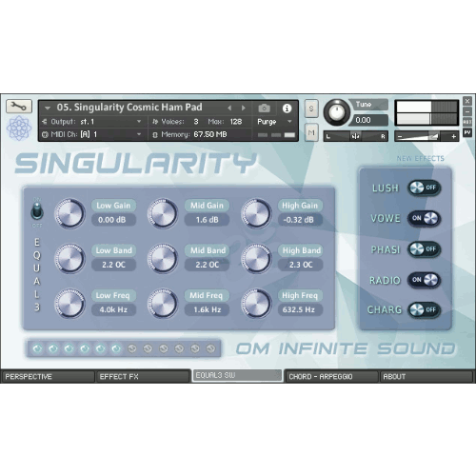Image resolution: width=476 pixels, height=476 pixels.
Task: Click the camera snapshot icon
Action: coord(264,109)
